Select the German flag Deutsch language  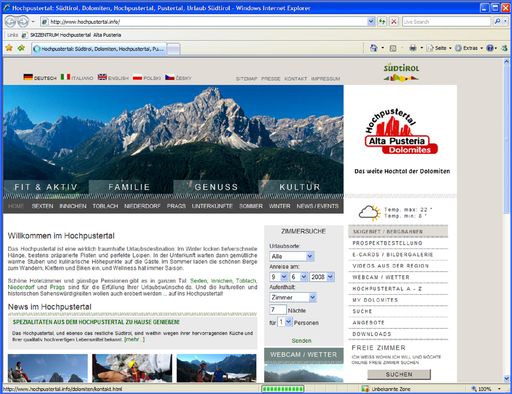click(x=40, y=77)
